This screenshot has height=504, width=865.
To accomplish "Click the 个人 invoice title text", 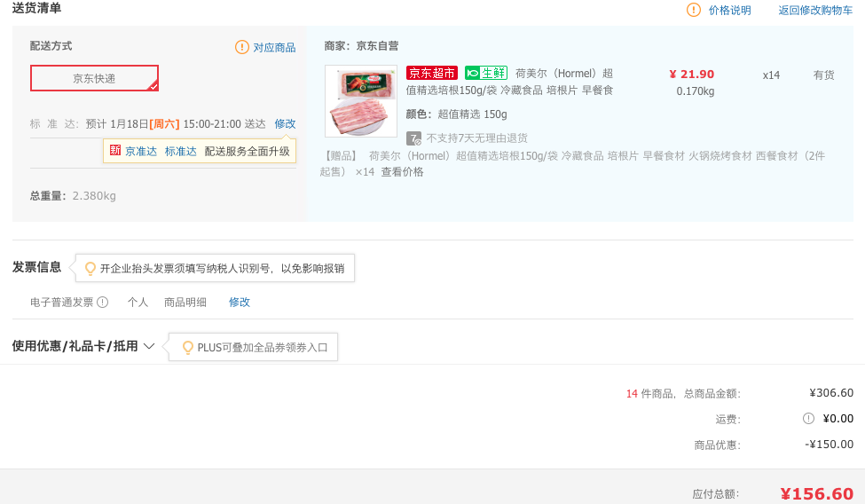I will click(x=138, y=302).
